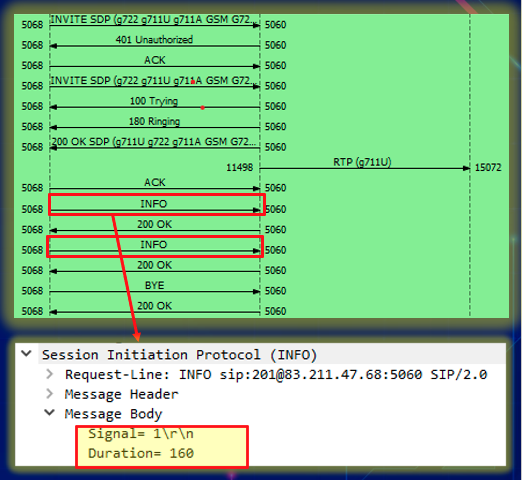Select the INVITE SDP message preceding 401 Unauthorized
The image size is (522, 480).
(x=154, y=20)
